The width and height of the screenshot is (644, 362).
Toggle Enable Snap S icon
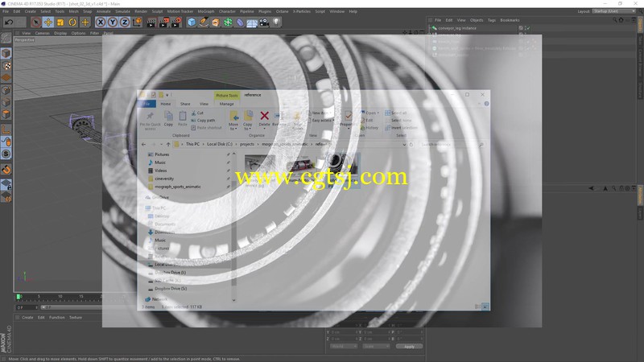tap(6, 154)
